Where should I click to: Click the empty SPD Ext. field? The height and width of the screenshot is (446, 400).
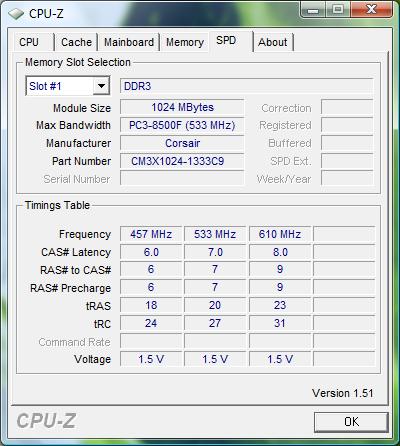(347, 161)
